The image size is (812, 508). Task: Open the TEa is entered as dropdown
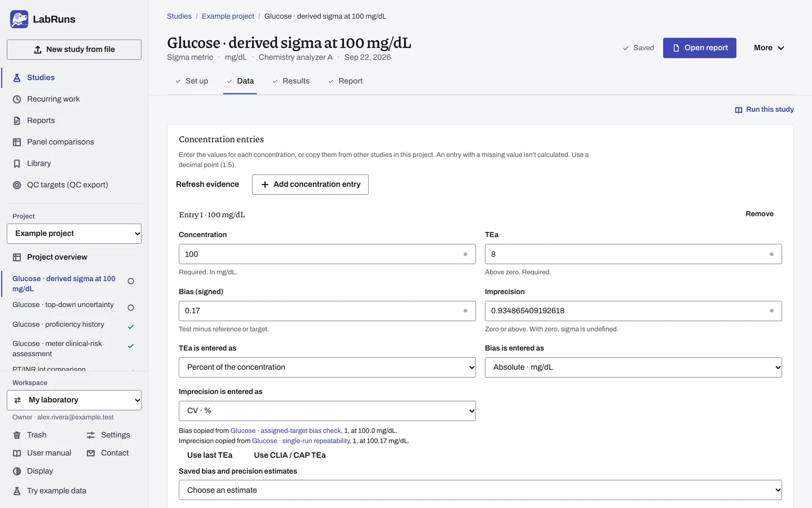click(x=327, y=367)
